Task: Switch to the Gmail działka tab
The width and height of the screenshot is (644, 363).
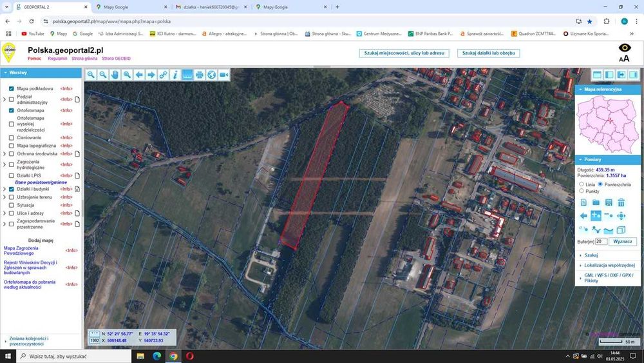Action: [211, 7]
